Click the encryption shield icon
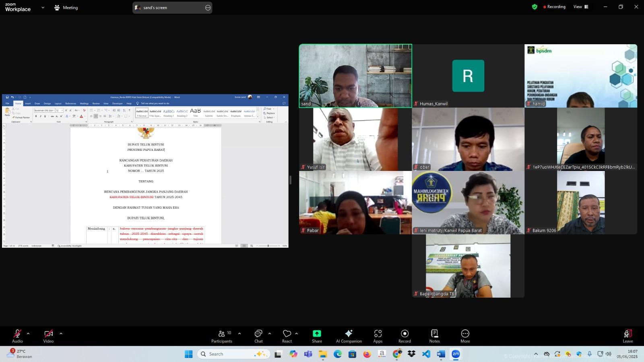This screenshot has width=644, height=362. click(535, 7)
